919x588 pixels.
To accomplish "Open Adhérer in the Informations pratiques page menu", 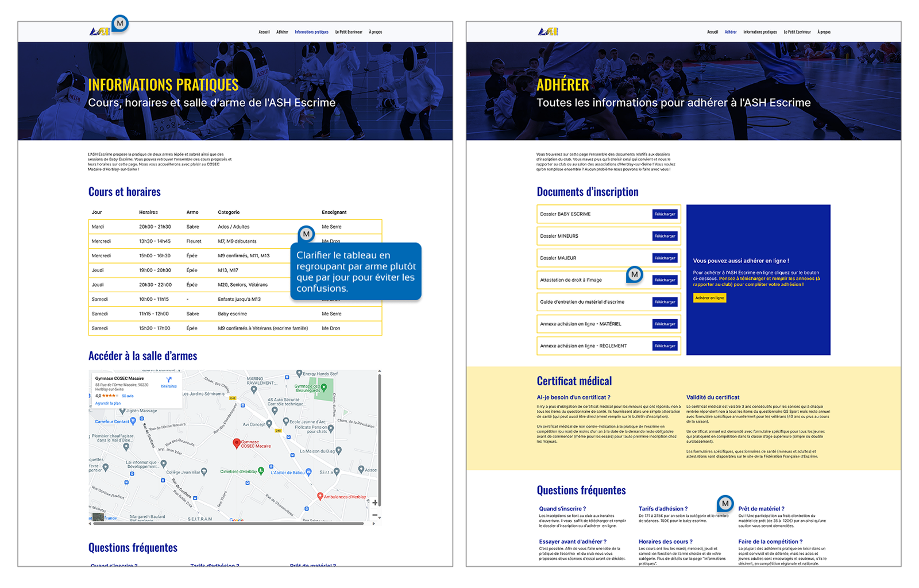I will (x=282, y=32).
